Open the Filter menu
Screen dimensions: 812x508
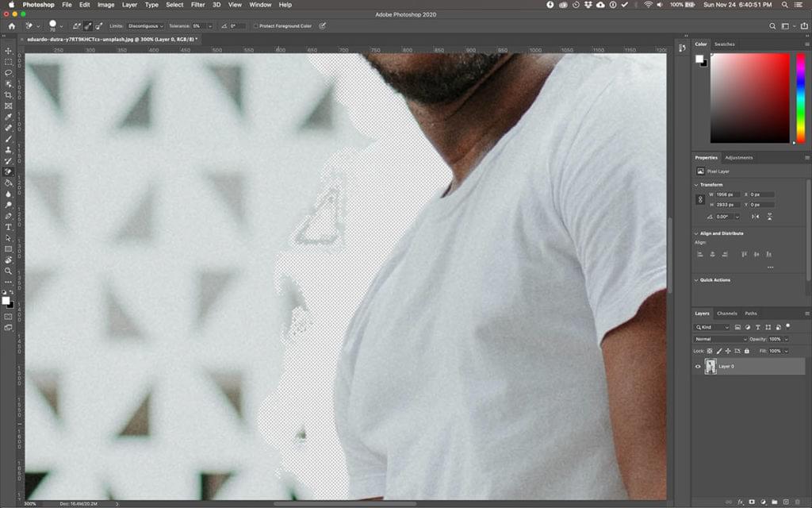point(197,5)
